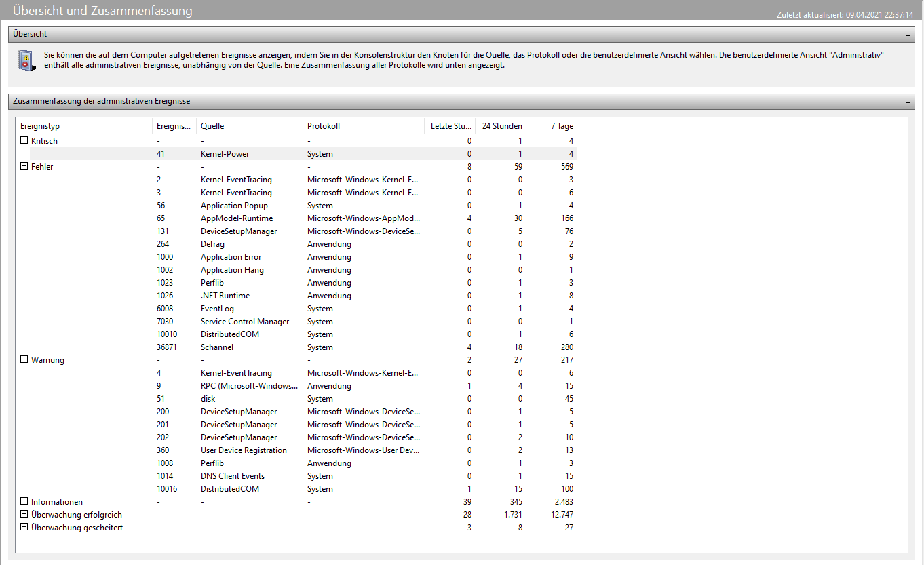Collapse the Warnung event group
The height and width of the screenshot is (565, 924).
point(24,360)
